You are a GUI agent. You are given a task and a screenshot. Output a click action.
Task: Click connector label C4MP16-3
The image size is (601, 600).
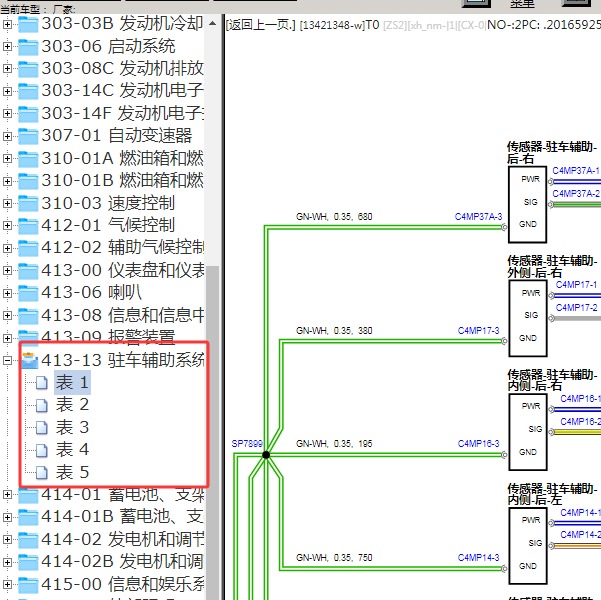coord(478,444)
